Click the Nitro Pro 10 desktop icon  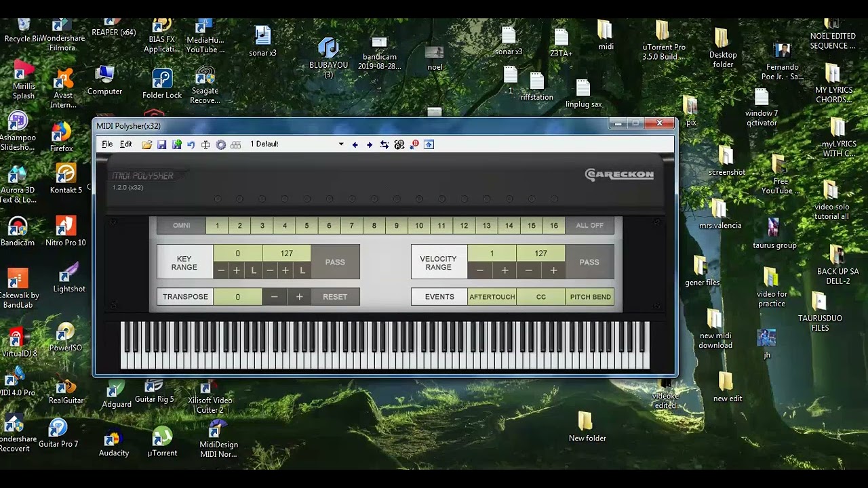(x=66, y=231)
